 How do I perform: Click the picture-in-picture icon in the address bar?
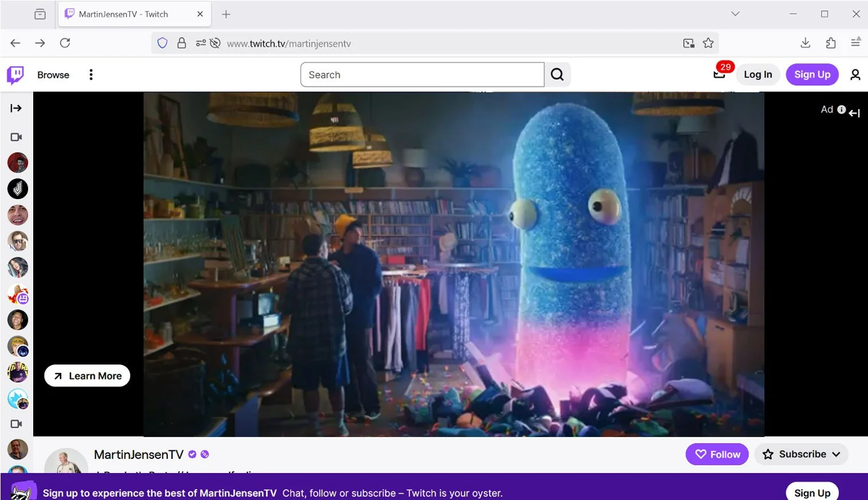pyautogui.click(x=689, y=43)
